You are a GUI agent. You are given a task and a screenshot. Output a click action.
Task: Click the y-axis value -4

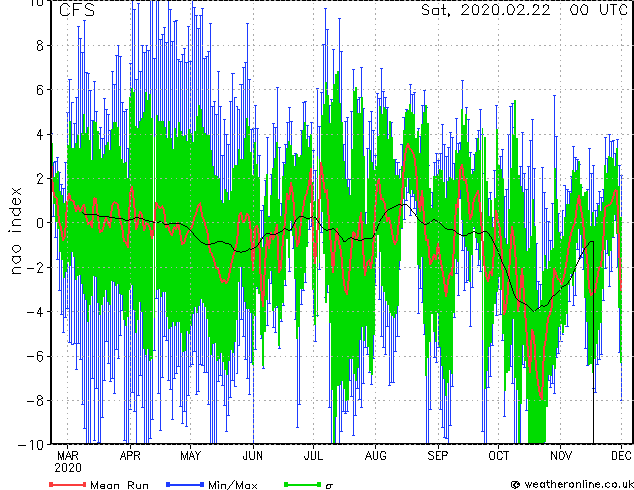click(35, 312)
